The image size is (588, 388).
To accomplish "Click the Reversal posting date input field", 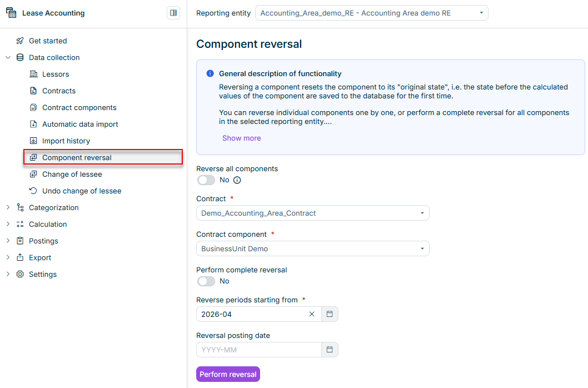I will click(259, 350).
